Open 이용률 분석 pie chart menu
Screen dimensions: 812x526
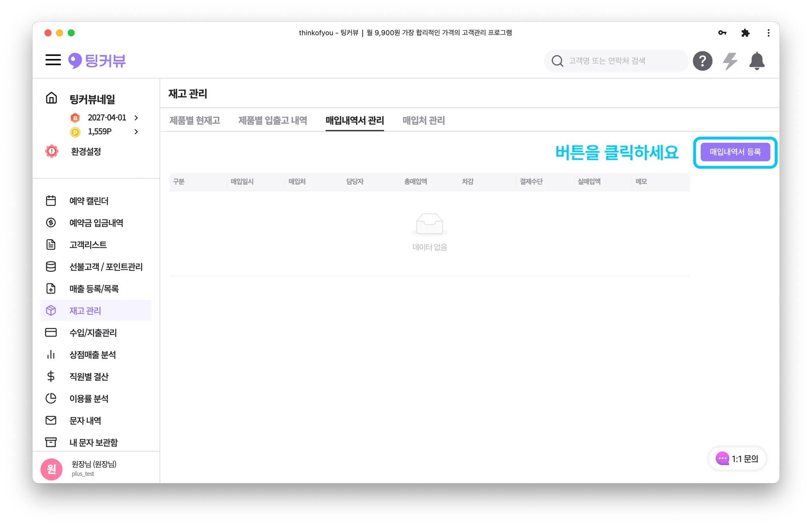(88, 398)
